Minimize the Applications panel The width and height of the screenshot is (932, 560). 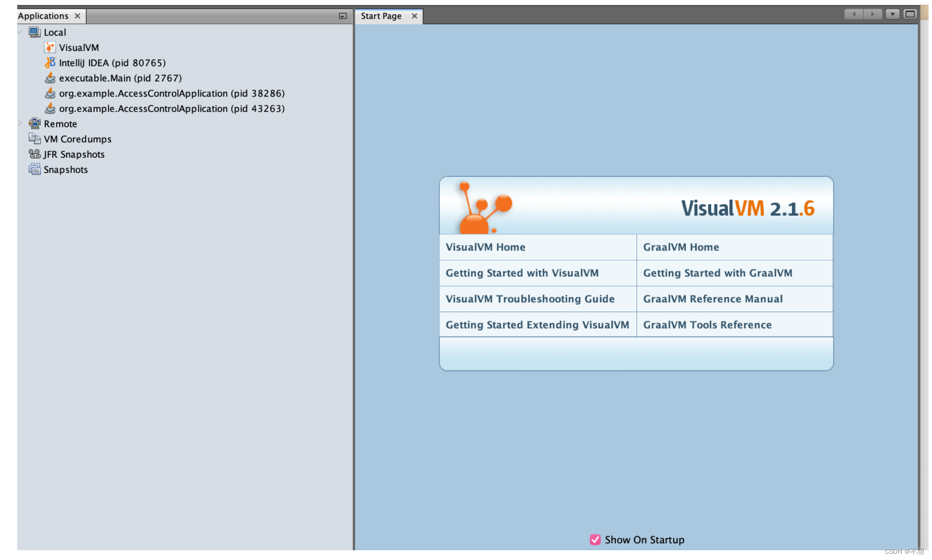(343, 16)
